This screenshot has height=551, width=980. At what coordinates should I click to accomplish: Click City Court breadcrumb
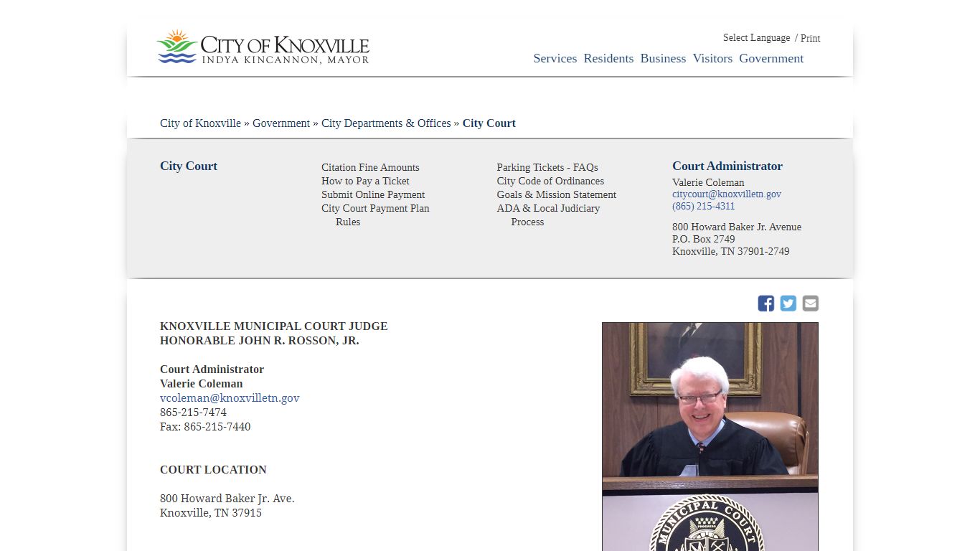pos(489,123)
